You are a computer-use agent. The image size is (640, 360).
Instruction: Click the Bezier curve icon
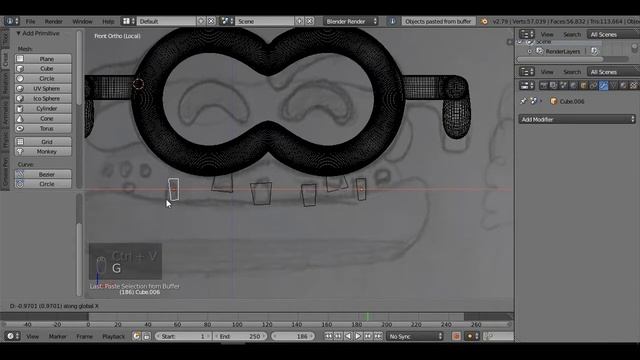pyautogui.click(x=20, y=174)
